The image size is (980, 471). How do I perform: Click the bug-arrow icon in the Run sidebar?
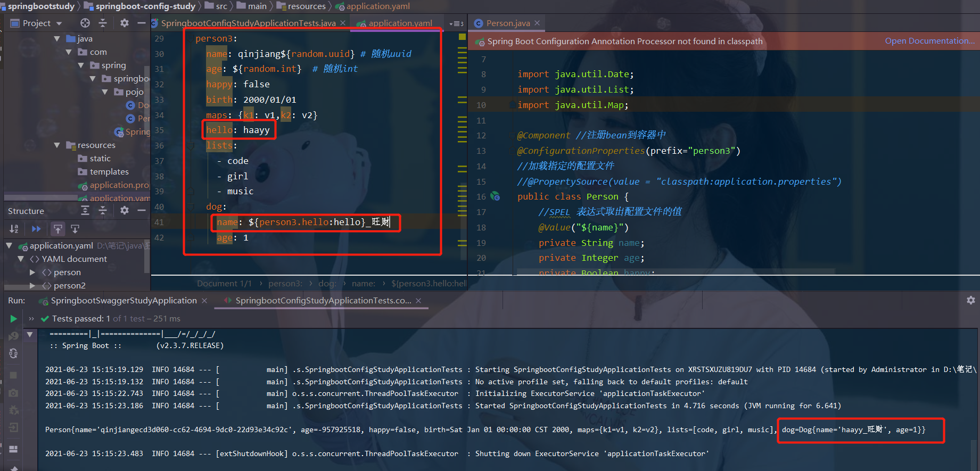tap(13, 410)
